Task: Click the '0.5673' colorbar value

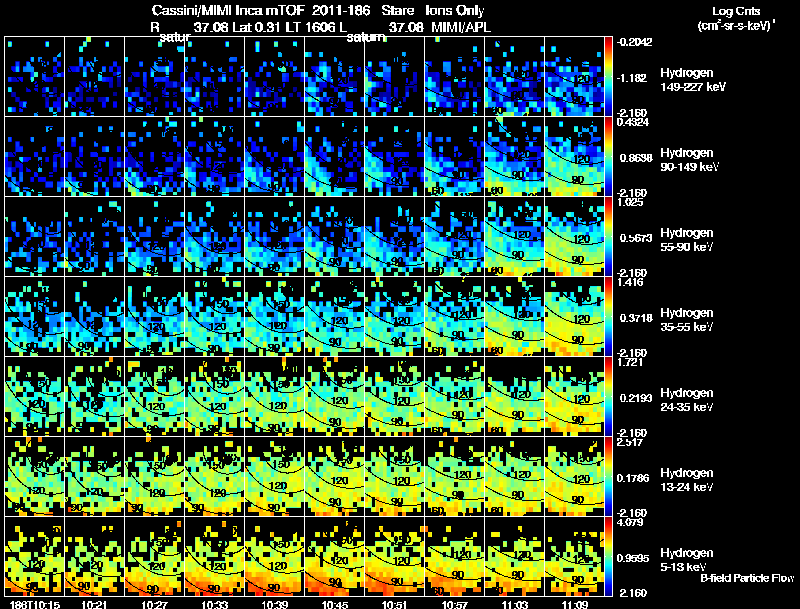Action: 636,238
